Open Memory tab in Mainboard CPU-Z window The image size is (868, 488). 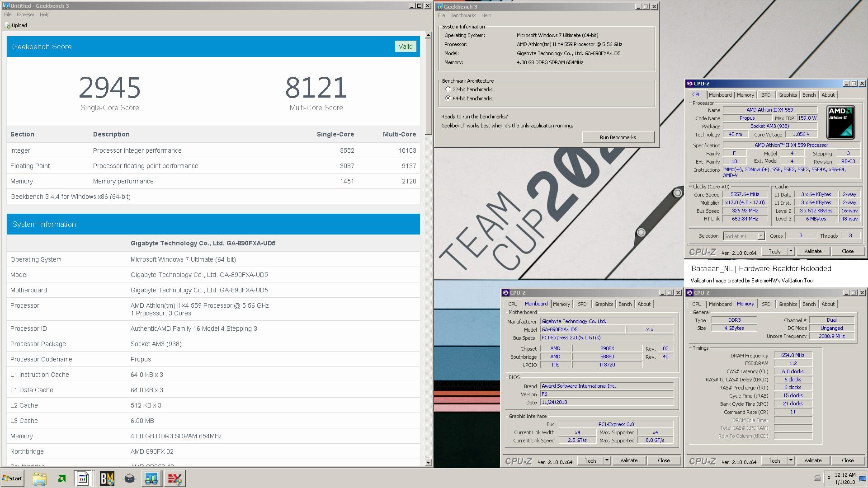pos(561,304)
